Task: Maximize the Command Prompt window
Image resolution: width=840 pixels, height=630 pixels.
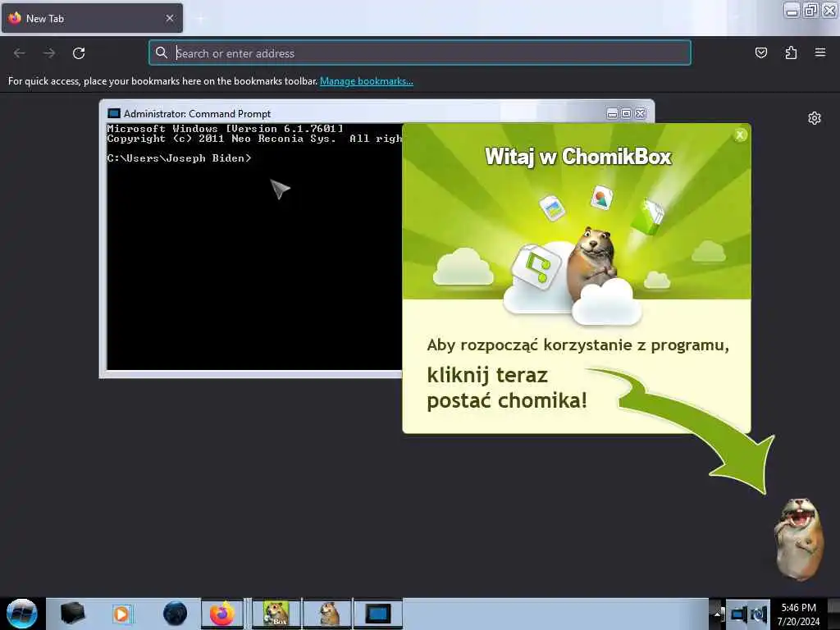Action: 626,113
